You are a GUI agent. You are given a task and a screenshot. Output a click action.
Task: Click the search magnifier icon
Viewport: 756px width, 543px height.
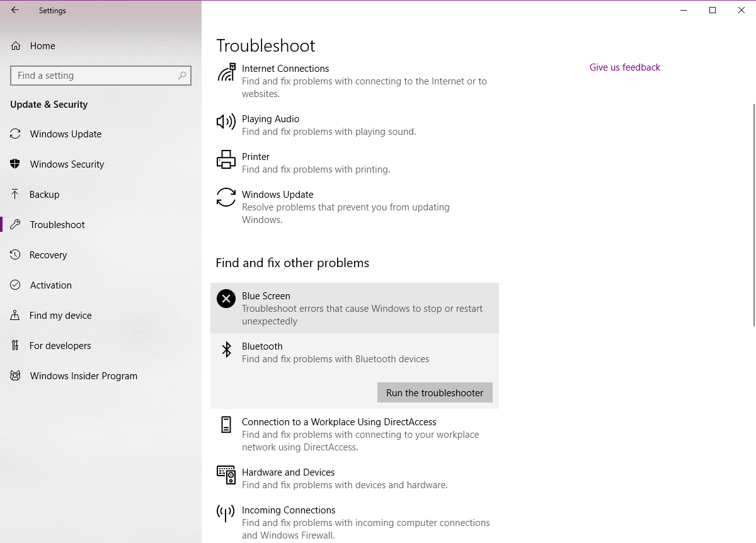click(182, 76)
